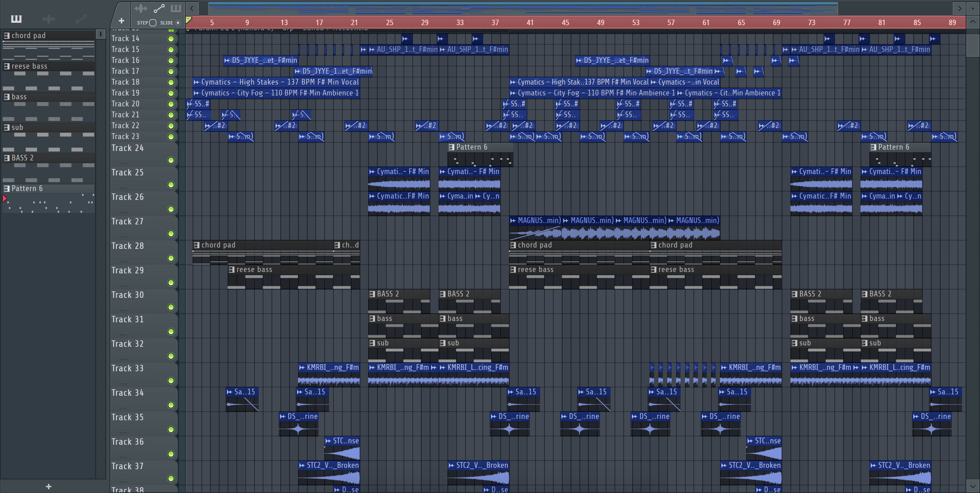
Task: Mute Track 23
Action: click(x=171, y=137)
